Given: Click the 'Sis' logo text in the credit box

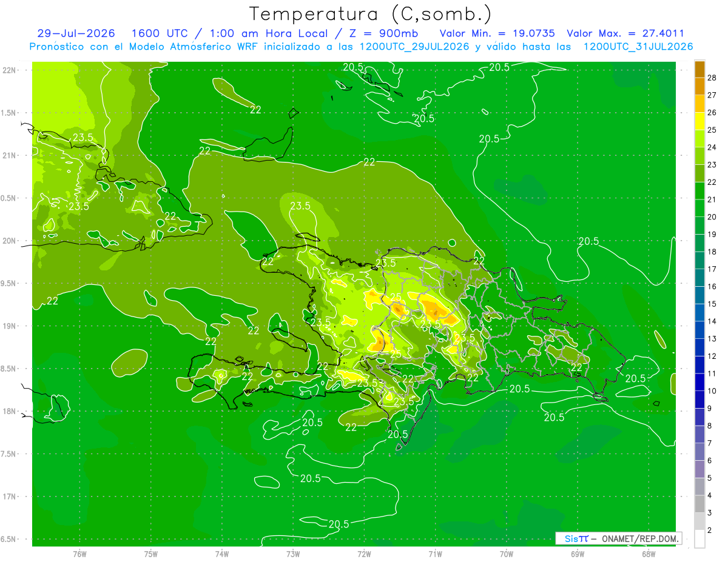Looking at the screenshot, I should click(570, 538).
